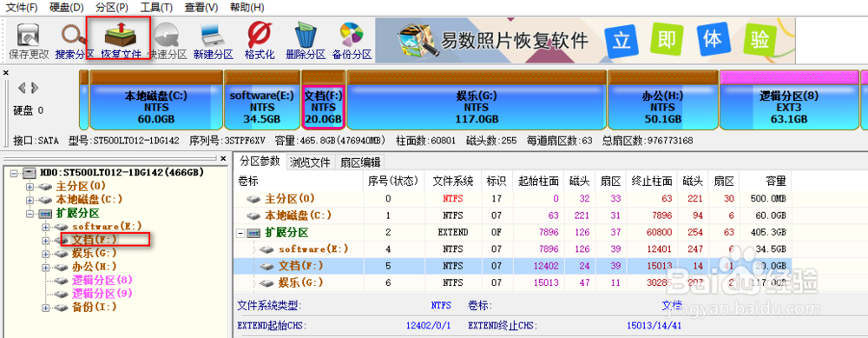Expand 主分区(0) node in tree
Screen dimensions: 868x338
[x=30, y=187]
